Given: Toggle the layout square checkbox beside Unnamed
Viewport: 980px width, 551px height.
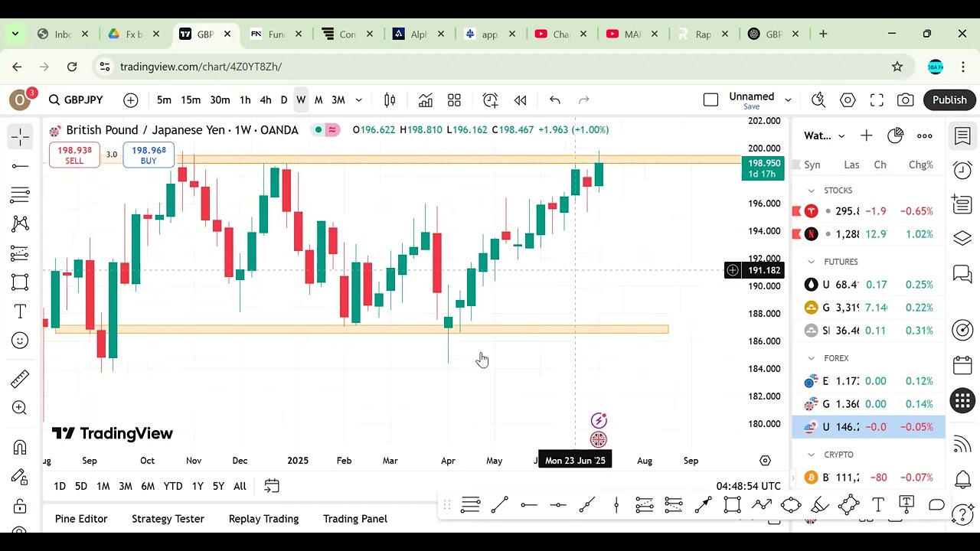Looking at the screenshot, I should tap(710, 100).
